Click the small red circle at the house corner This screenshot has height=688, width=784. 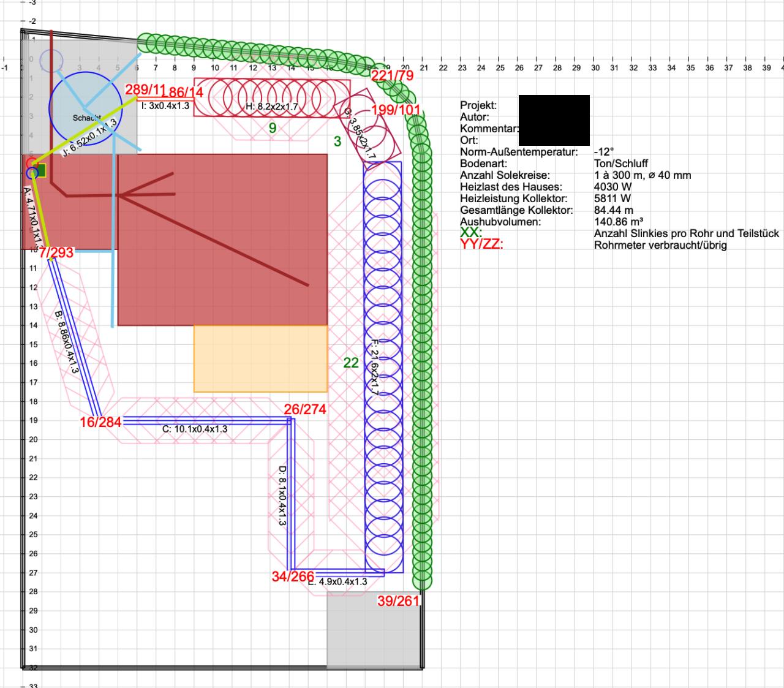(x=31, y=163)
